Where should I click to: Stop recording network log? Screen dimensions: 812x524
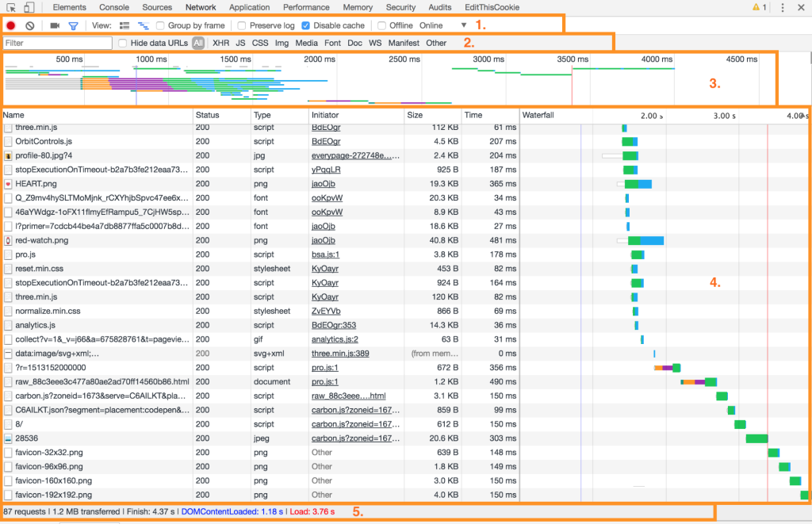coord(10,25)
